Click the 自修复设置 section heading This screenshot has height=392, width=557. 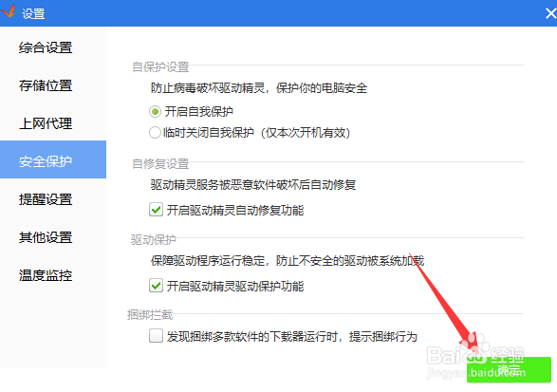point(160,164)
